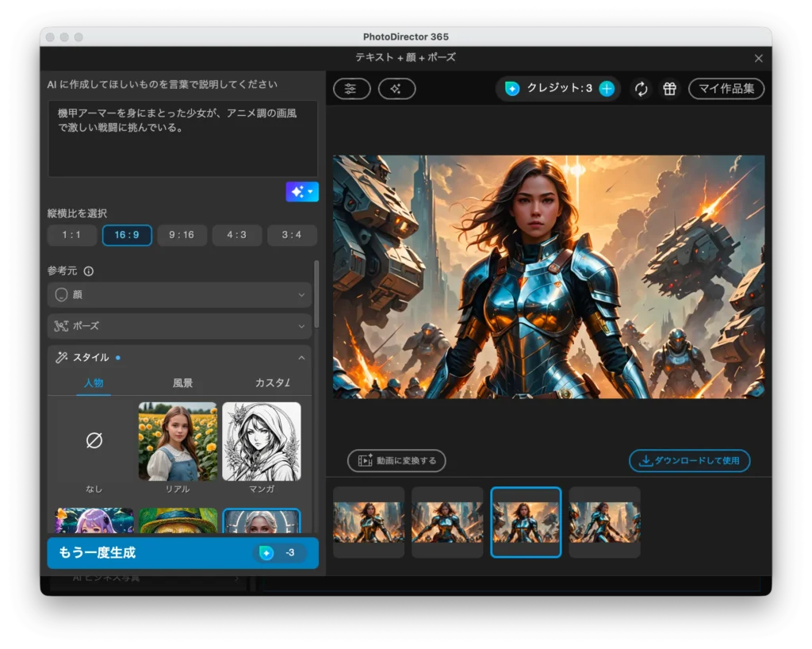Select the 1:1 aspect ratio

point(72,235)
